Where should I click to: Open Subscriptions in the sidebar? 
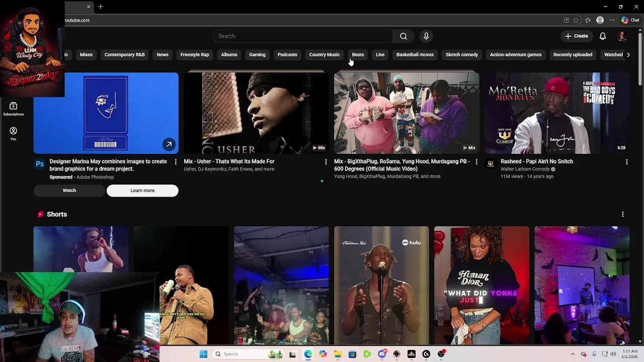(x=14, y=109)
